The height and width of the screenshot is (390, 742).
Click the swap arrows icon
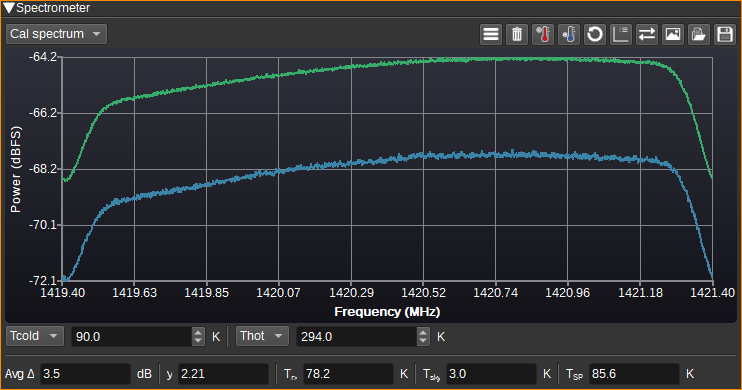(x=647, y=35)
